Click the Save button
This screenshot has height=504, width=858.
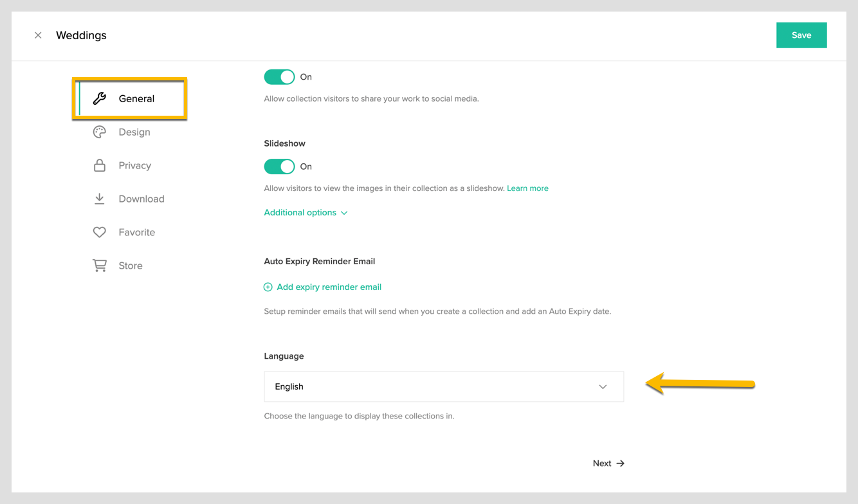(x=801, y=35)
